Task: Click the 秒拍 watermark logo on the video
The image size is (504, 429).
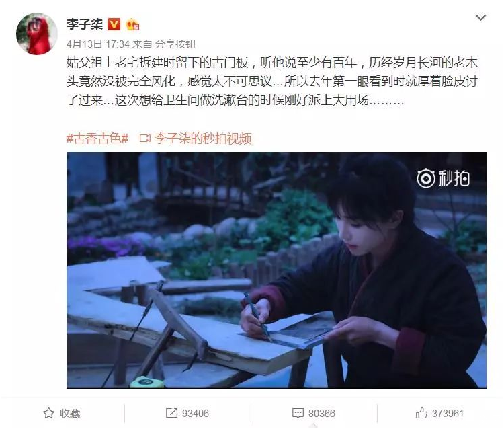Action: (444, 178)
